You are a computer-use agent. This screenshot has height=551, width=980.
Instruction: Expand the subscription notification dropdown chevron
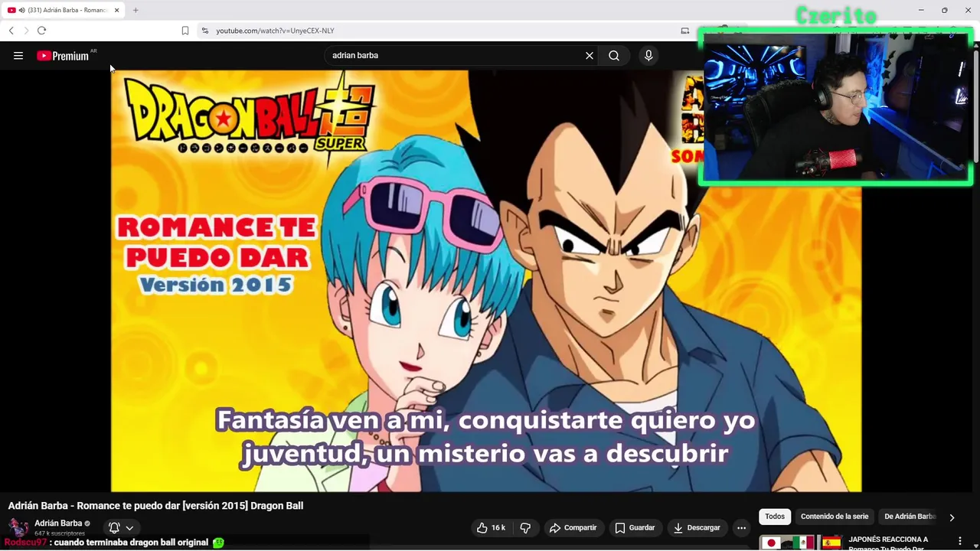[129, 527]
